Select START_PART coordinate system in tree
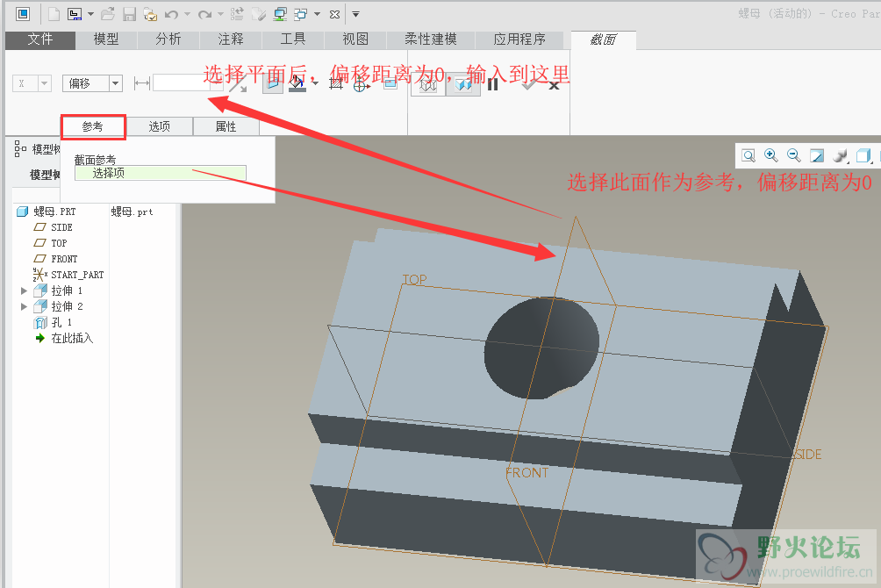 (77, 275)
